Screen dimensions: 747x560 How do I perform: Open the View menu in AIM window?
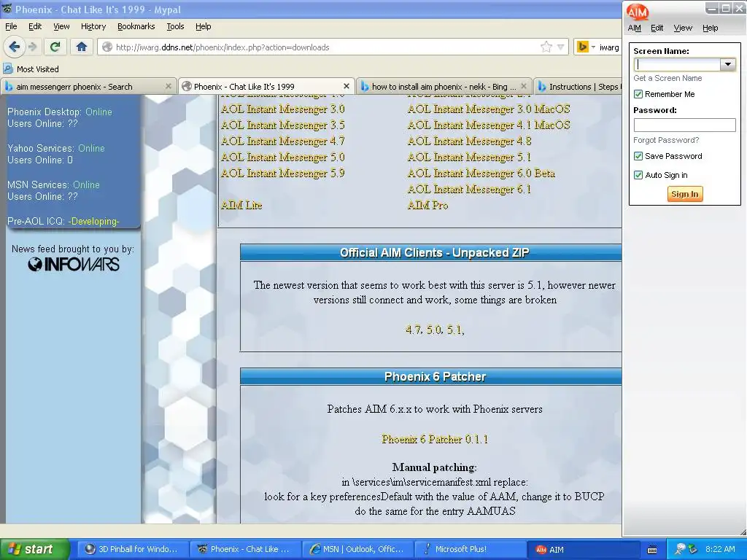(x=683, y=28)
